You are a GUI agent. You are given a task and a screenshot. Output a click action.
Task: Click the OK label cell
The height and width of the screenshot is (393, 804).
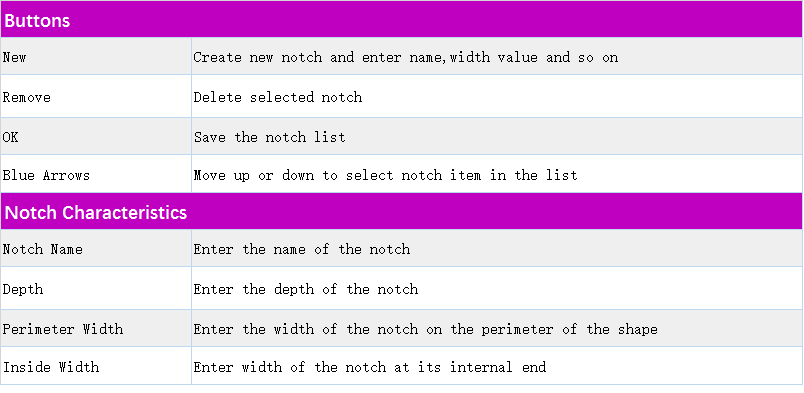pyautogui.click(x=96, y=136)
